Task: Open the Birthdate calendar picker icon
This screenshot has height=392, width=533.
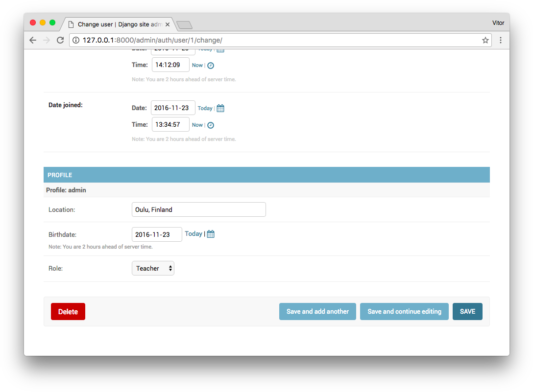Action: click(211, 233)
